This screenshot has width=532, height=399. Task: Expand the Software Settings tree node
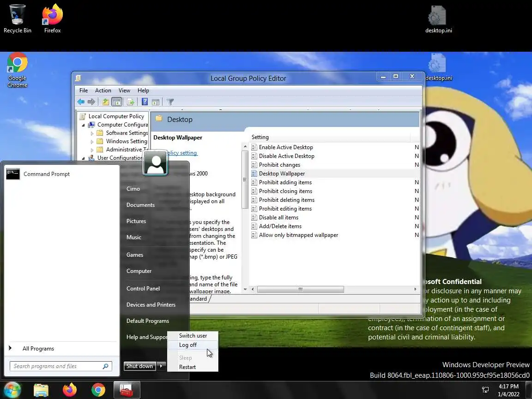click(x=92, y=133)
